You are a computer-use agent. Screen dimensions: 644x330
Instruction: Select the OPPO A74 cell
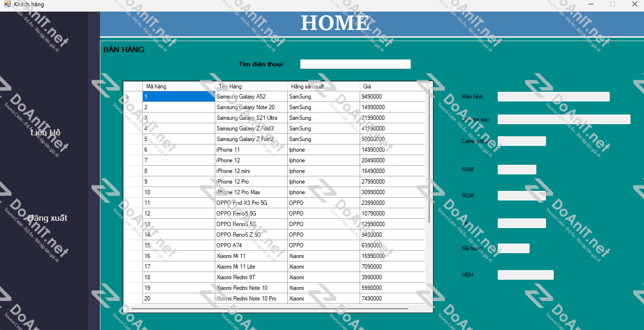(251, 245)
